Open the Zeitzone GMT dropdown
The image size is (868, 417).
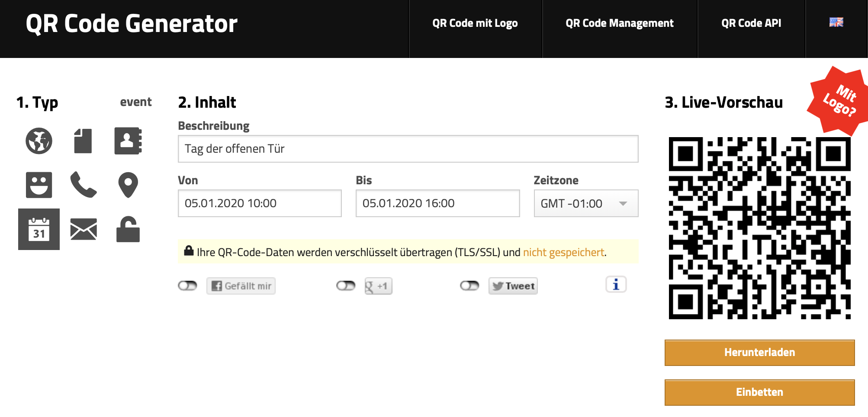[x=585, y=203]
